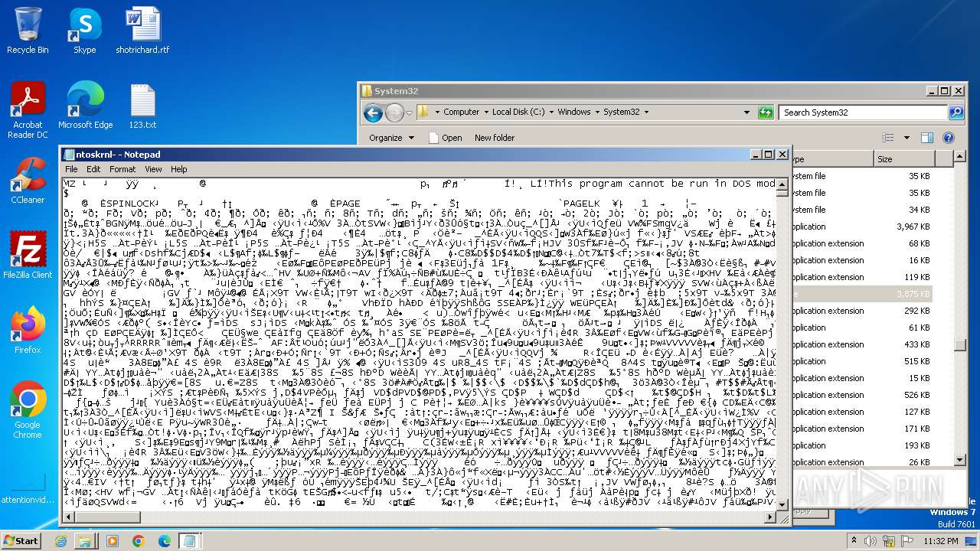This screenshot has width=980, height=551.
Task: Launch Microsoft Edge desktop shortcut
Action: [x=85, y=105]
